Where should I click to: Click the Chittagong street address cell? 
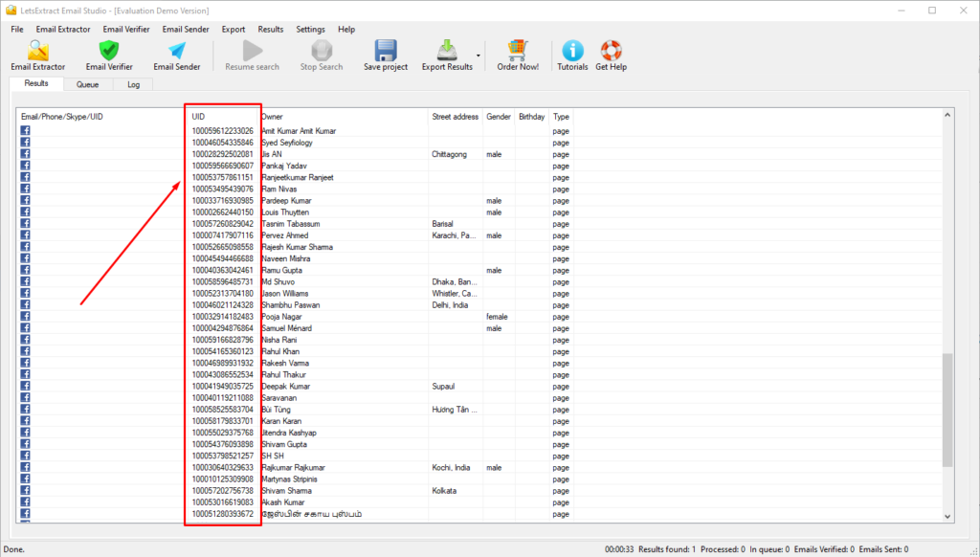(x=450, y=154)
